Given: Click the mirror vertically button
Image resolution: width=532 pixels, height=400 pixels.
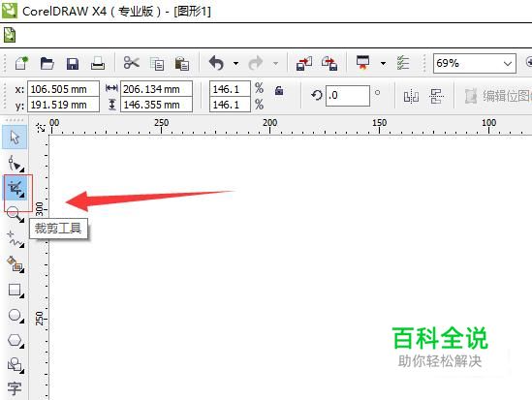Looking at the screenshot, I should [x=436, y=96].
